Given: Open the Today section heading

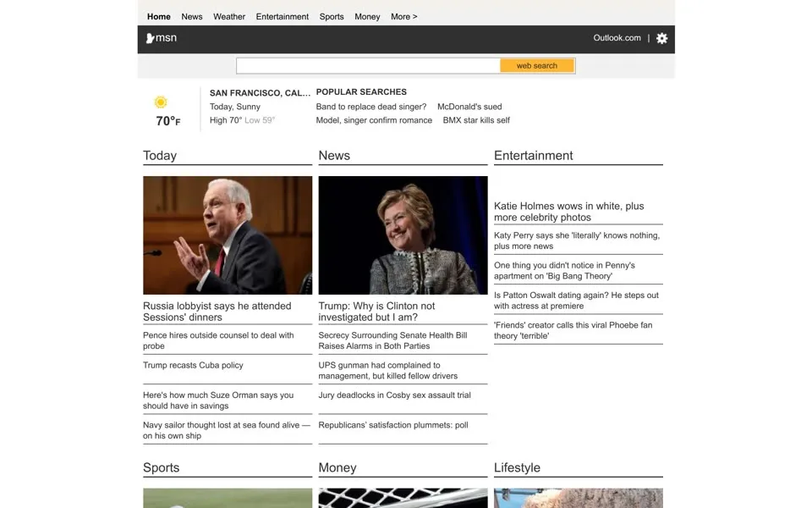Looking at the screenshot, I should 160,156.
